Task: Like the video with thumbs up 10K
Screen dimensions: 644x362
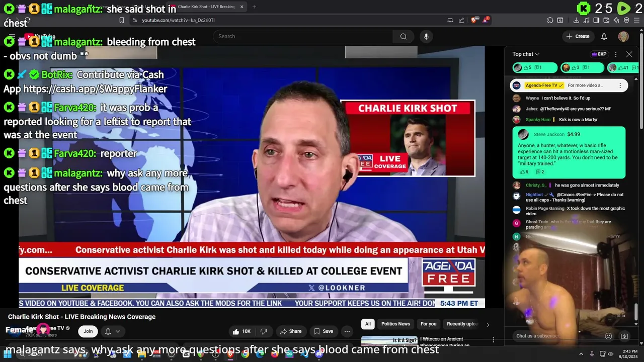Action: coord(242,331)
